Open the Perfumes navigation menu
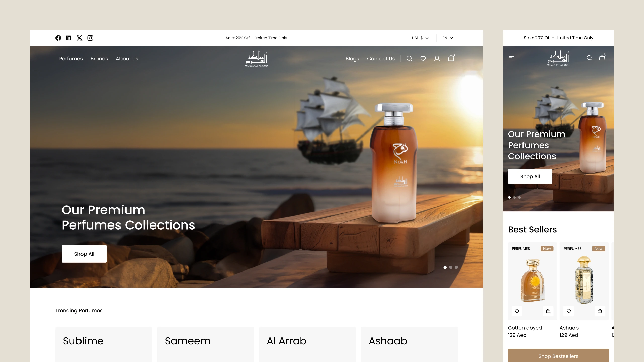The height and width of the screenshot is (362, 644). pos(71,59)
